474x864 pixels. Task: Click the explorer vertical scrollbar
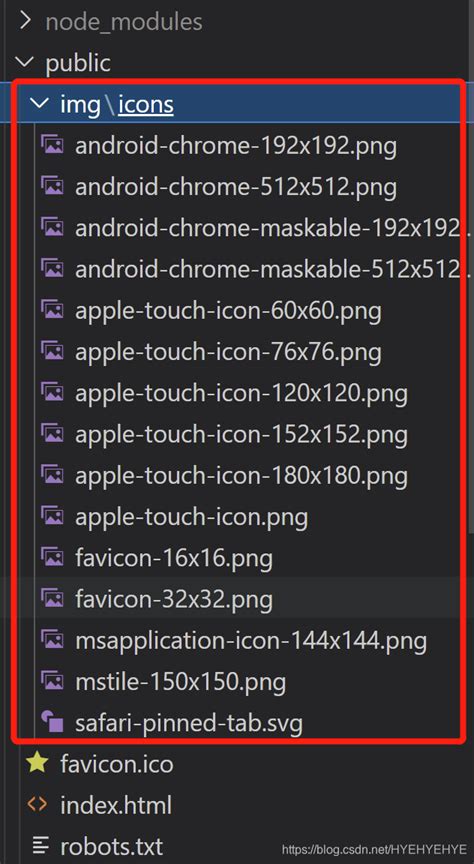(x=471, y=306)
